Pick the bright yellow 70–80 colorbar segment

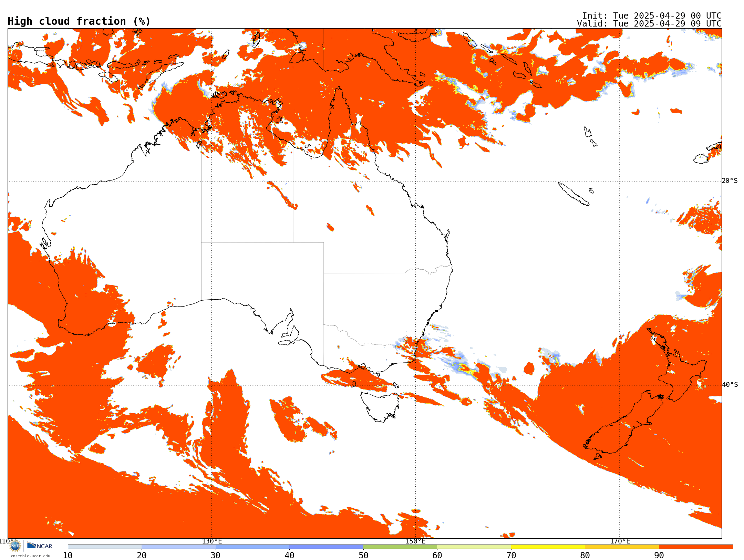click(548, 547)
